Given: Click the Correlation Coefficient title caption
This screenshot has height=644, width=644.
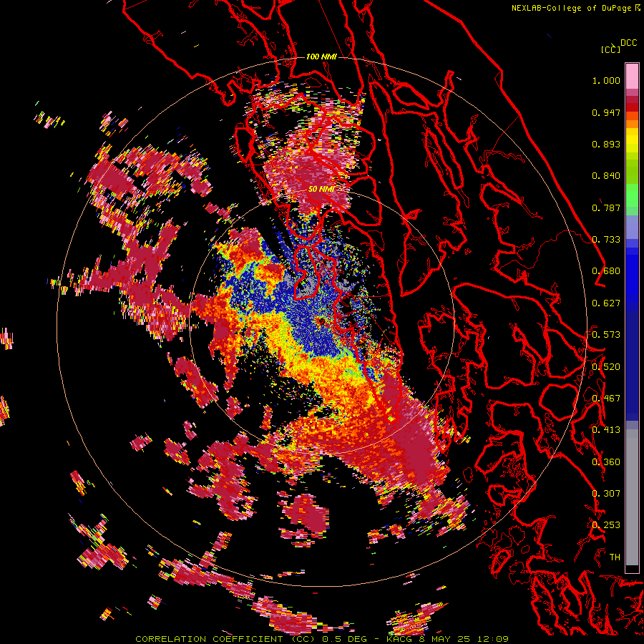Looking at the screenshot, I should click(x=322, y=639).
